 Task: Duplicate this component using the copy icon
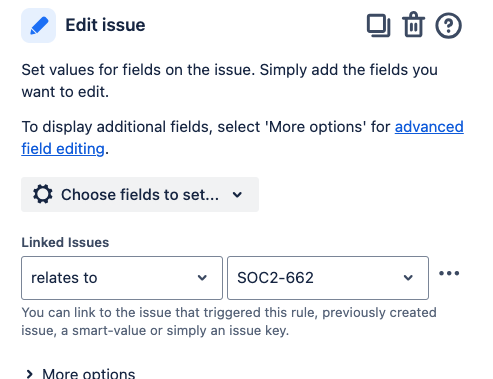coord(378,25)
